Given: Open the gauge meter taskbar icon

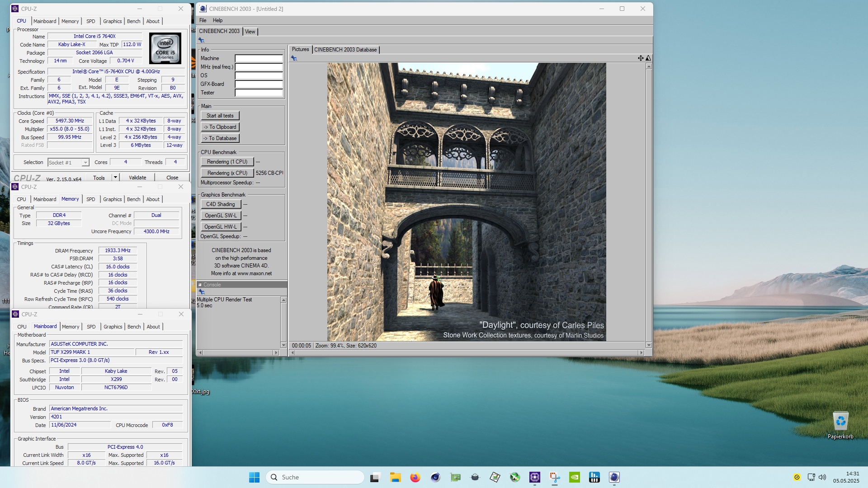Looking at the screenshot, I should 475,477.
